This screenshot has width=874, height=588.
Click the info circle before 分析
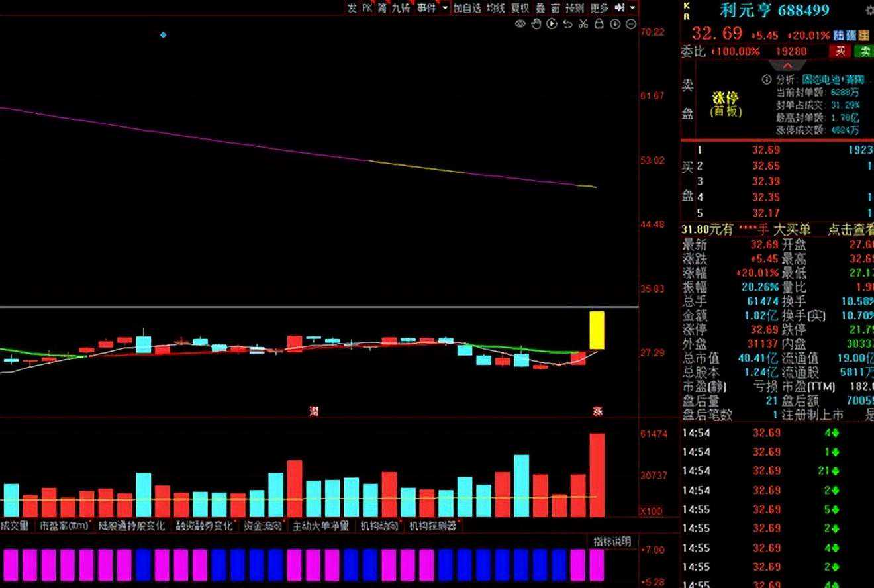click(x=767, y=79)
